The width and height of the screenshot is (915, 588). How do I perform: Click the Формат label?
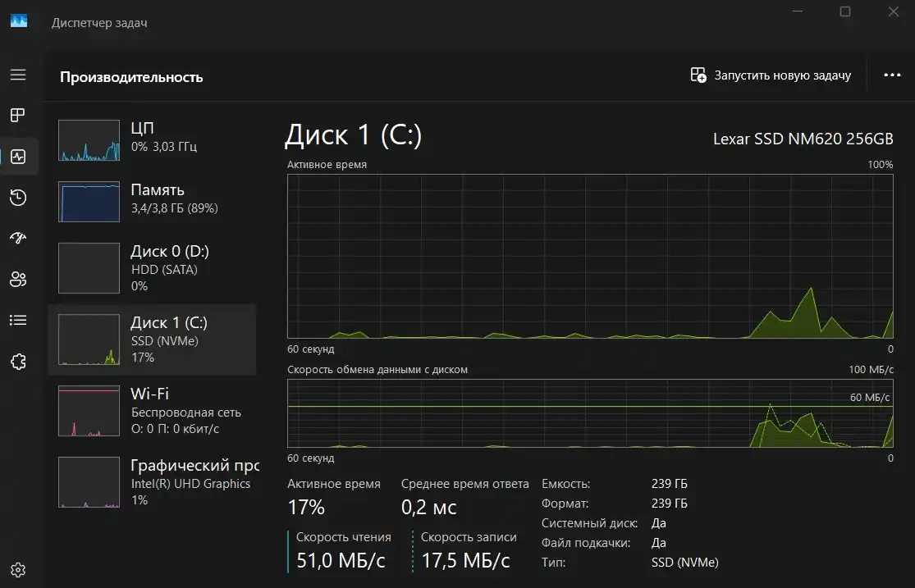(565, 504)
